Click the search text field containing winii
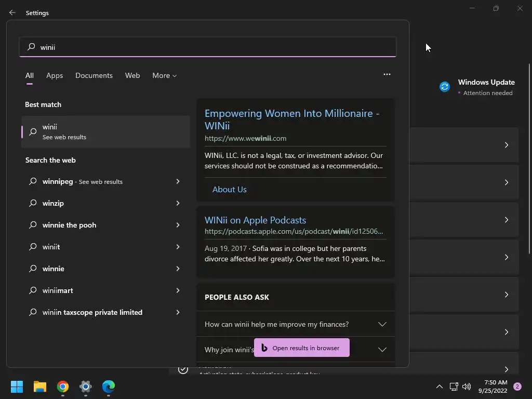532x399 pixels. 208,47
